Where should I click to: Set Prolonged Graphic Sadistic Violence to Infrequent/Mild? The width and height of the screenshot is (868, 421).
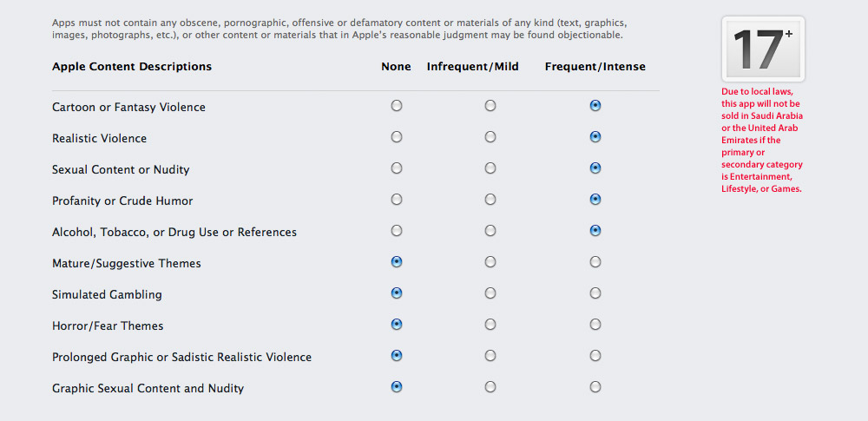tap(490, 356)
